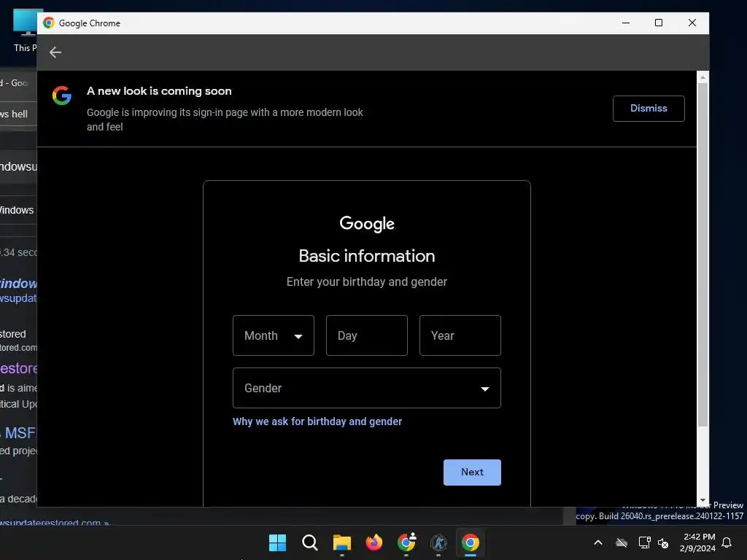Image resolution: width=747 pixels, height=560 pixels.
Task: Click scrollbar down arrow
Action: click(x=703, y=501)
